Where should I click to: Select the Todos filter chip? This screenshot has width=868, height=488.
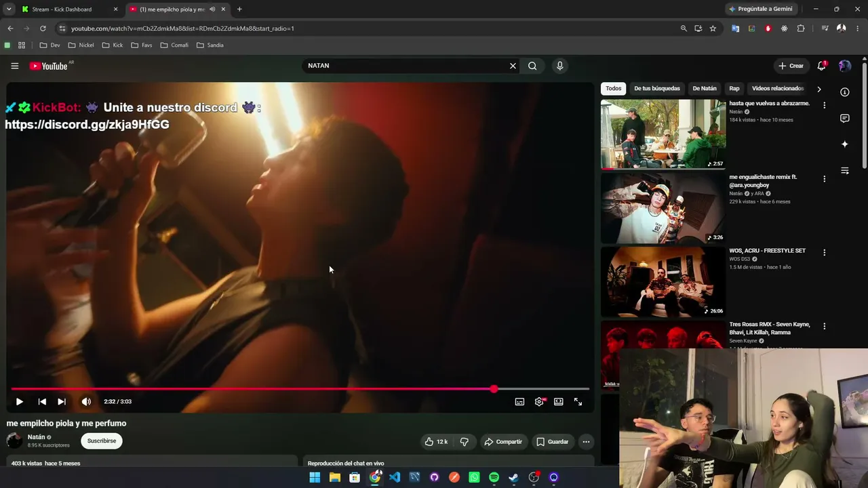(613, 88)
